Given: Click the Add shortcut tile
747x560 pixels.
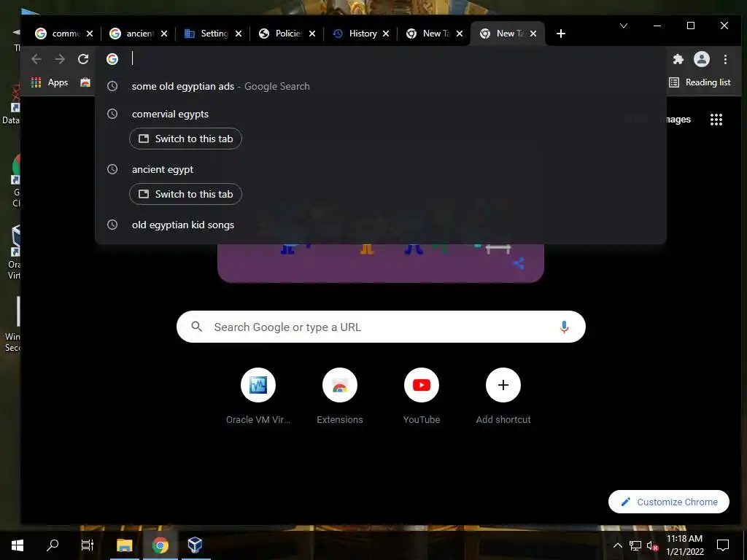Looking at the screenshot, I should (x=503, y=396).
